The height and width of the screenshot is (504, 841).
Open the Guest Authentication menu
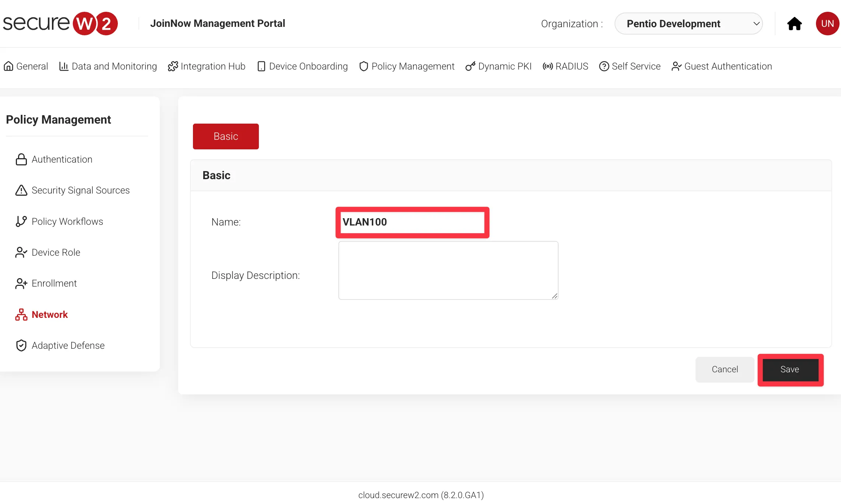click(722, 66)
